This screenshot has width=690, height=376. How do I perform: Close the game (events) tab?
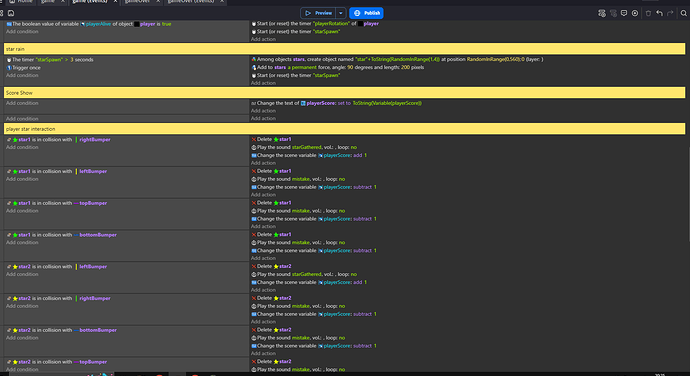pos(115,2)
